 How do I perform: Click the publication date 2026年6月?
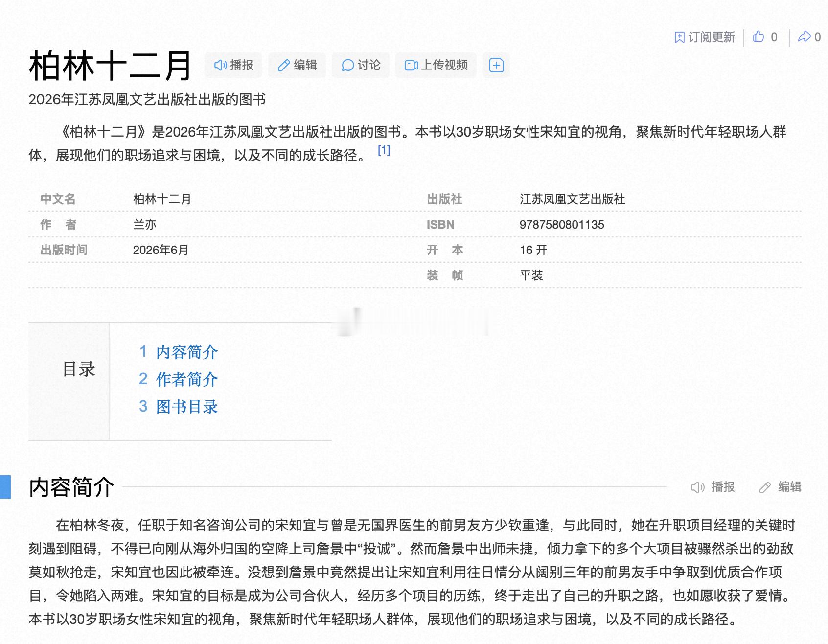click(161, 250)
